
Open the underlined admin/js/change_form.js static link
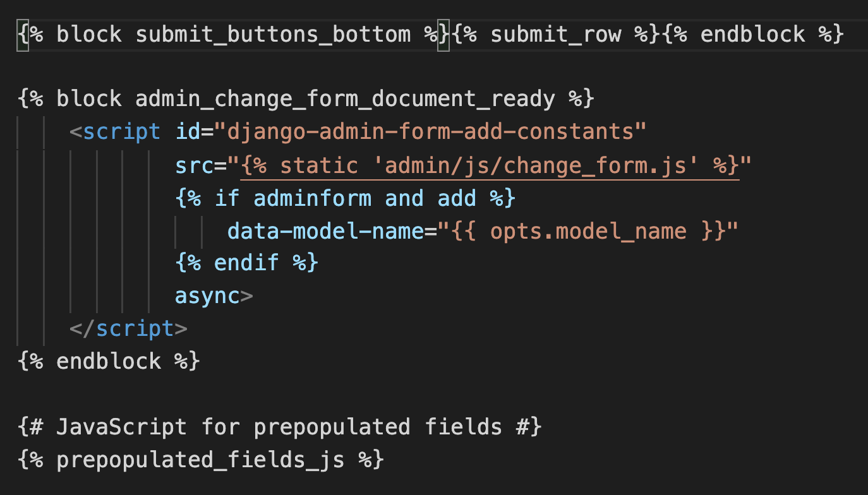(x=490, y=165)
